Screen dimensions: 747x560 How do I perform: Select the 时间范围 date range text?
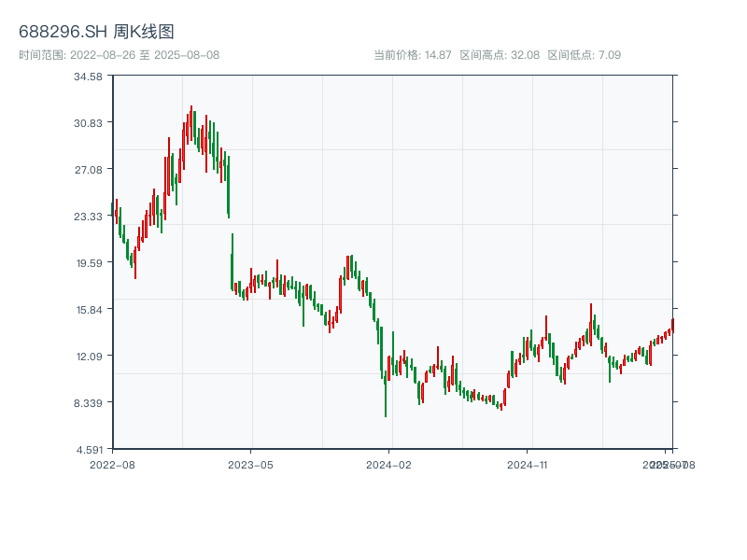click(x=119, y=55)
